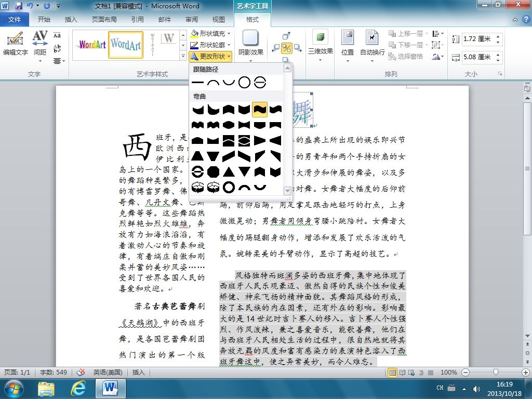Select the Chevron Up warp shape
This screenshot has width=532, height=399.
(260, 171)
